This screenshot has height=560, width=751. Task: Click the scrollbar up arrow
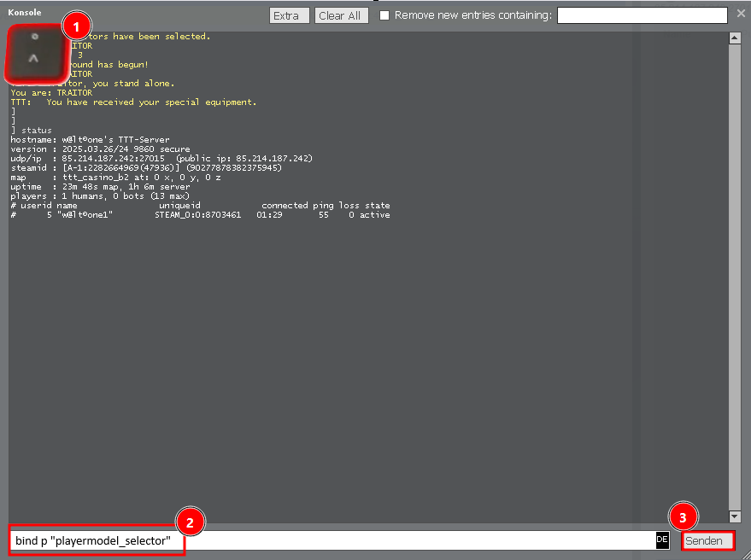(x=735, y=38)
